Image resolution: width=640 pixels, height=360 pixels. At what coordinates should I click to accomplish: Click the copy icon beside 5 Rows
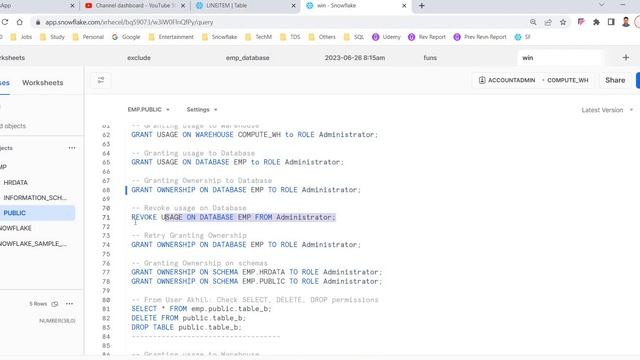click(x=55, y=304)
